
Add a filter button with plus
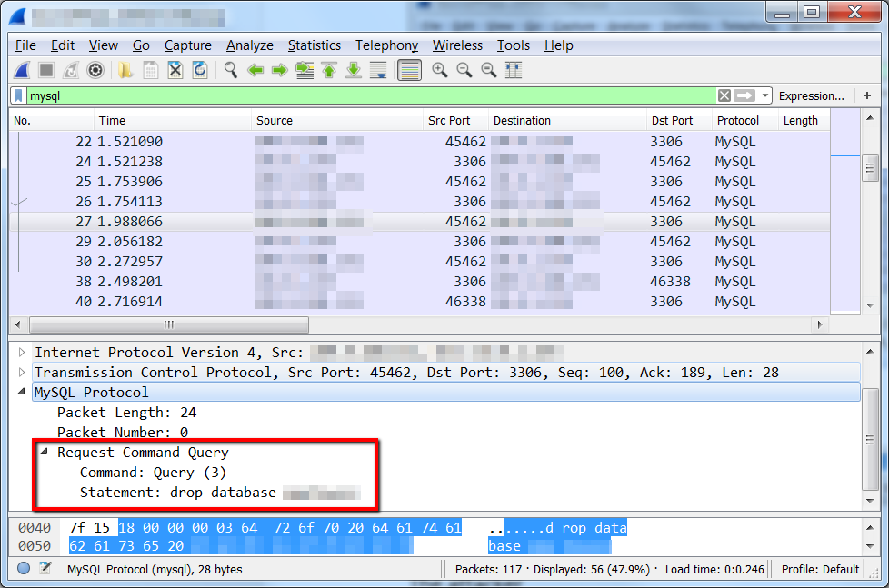pos(867,95)
